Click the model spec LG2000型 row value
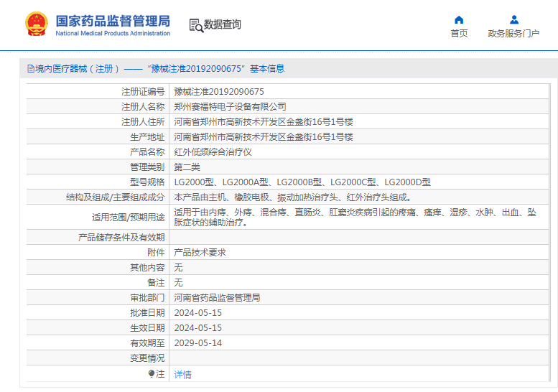Image resolution: width=558 pixels, height=392 pixels. click(x=302, y=182)
